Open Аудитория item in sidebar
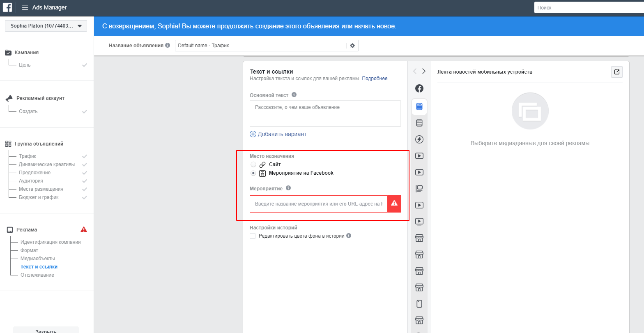This screenshot has width=644, height=333. [31, 181]
